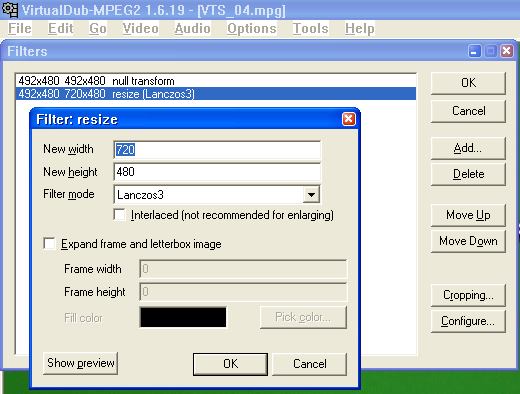The width and height of the screenshot is (520, 394).
Task: Click the Configure... button
Action: coord(468,321)
